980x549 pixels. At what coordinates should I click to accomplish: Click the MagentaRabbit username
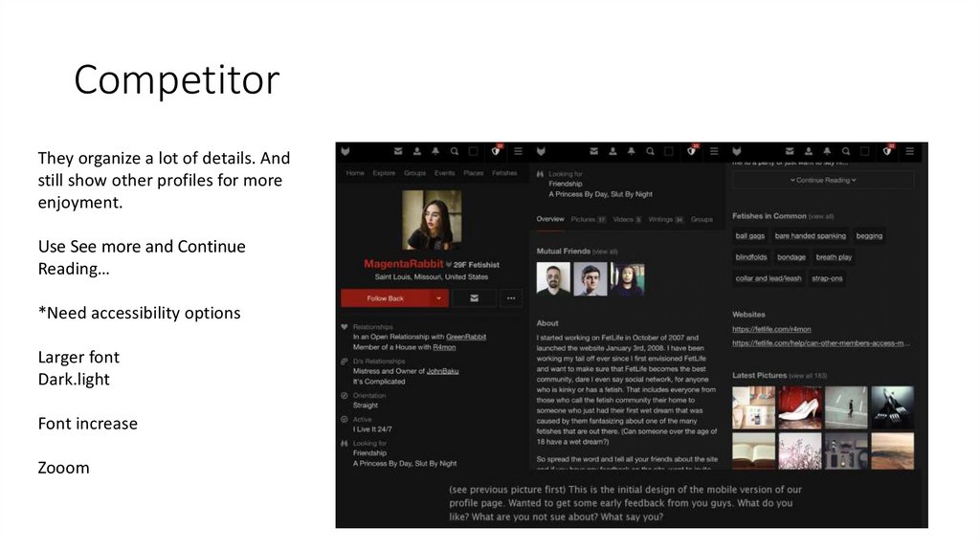(x=403, y=264)
